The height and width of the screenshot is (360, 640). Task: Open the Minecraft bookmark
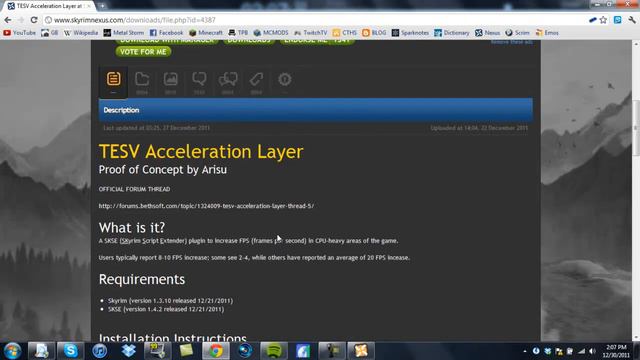tap(206, 33)
